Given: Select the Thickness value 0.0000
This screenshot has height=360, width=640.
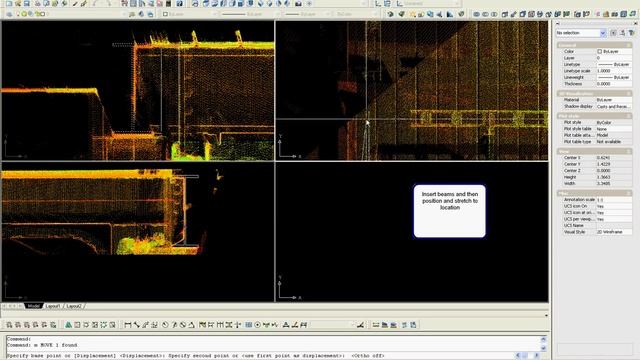Looking at the screenshot, I should pyautogui.click(x=613, y=84).
